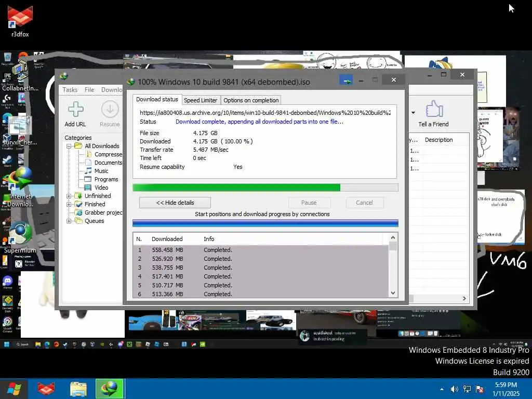Click the Pause button
The width and height of the screenshot is (532, 399).
[309, 203]
